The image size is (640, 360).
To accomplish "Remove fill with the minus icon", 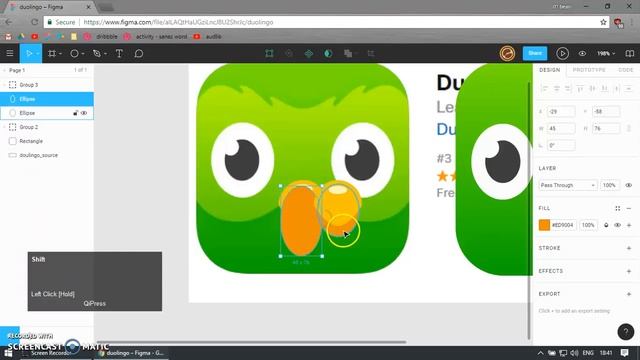I will 629,209.
